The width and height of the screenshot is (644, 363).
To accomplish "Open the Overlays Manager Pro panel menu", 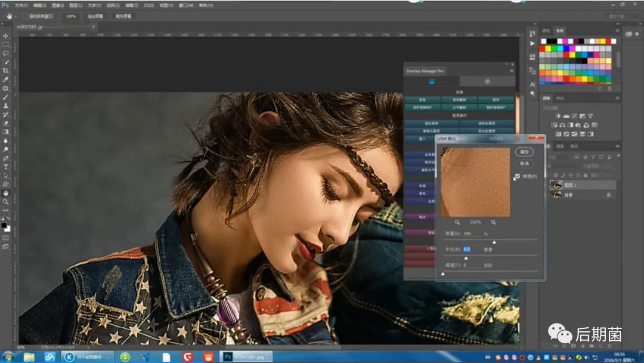I will (511, 71).
